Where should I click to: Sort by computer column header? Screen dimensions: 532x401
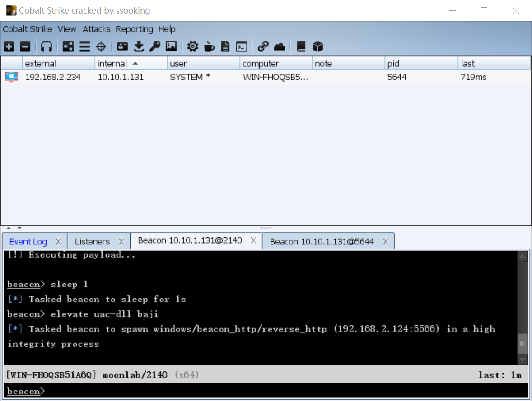(x=276, y=64)
